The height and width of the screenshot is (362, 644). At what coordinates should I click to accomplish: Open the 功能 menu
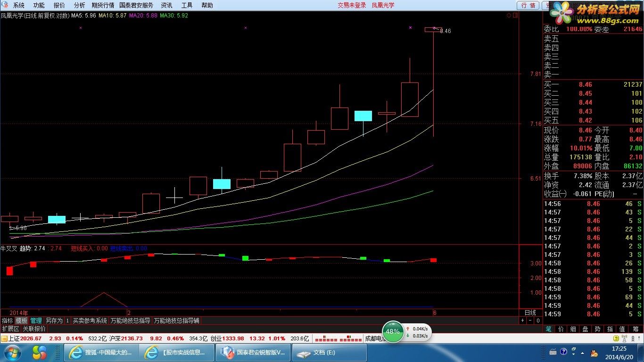pos(39,5)
